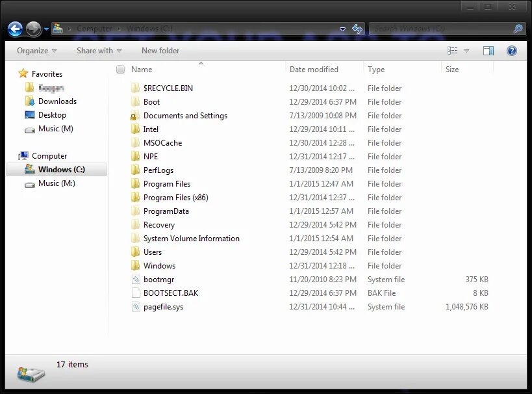Click the pagefile.sys file icon

[x=136, y=307]
